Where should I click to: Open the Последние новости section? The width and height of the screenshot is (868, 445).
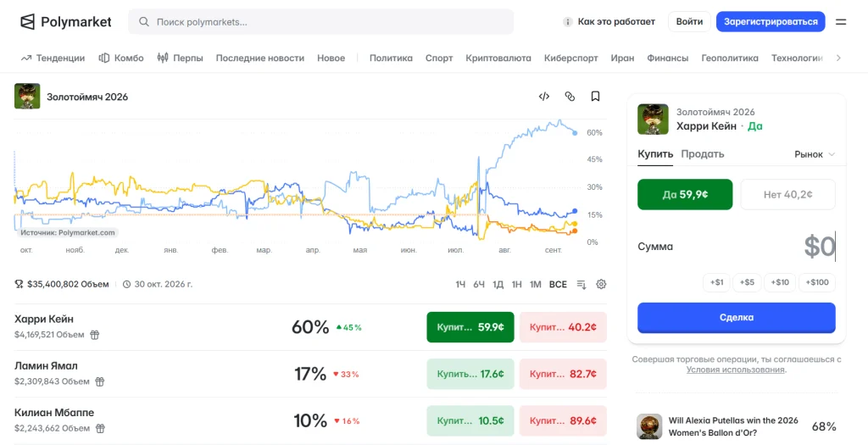(x=260, y=58)
